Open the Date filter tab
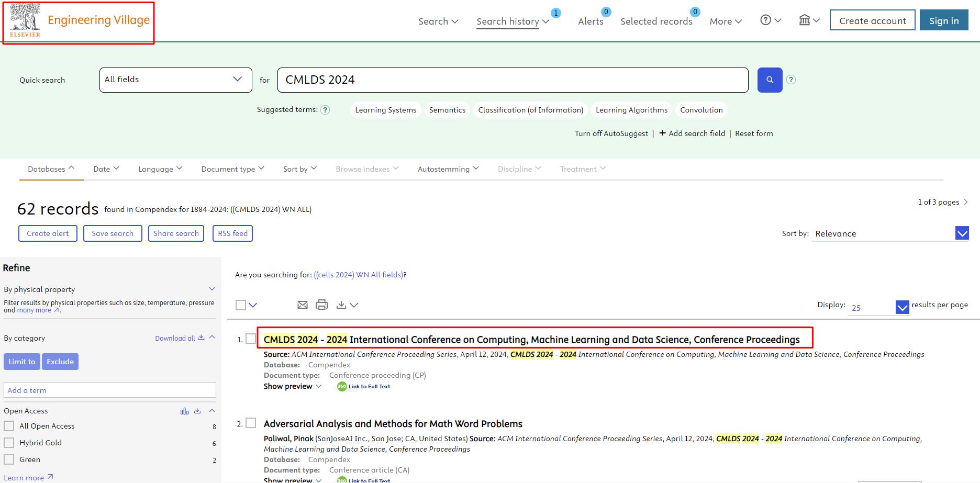The image size is (980, 483). tap(106, 169)
